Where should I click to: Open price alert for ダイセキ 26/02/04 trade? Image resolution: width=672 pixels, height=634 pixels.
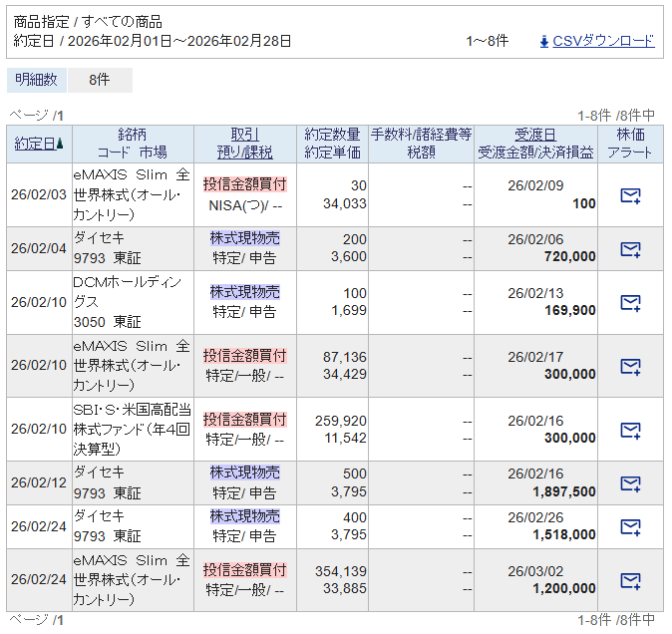(x=630, y=248)
